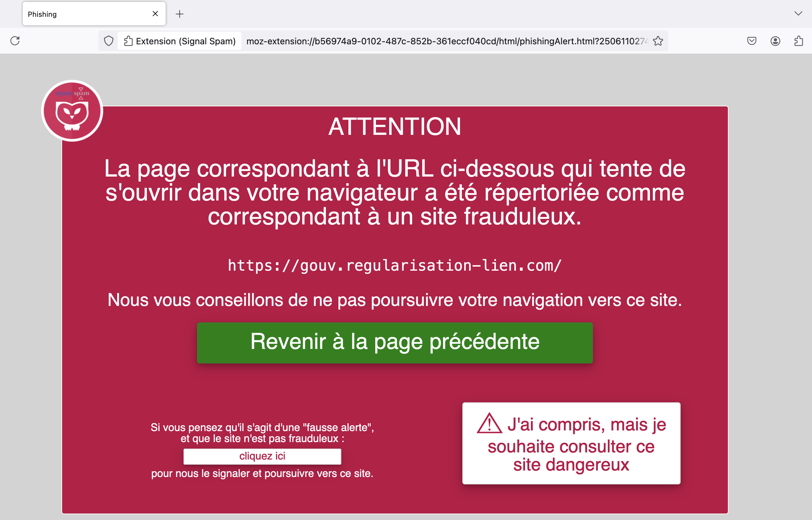Image resolution: width=812 pixels, height=520 pixels.
Task: Open the Pocket save icon
Action: pos(752,41)
